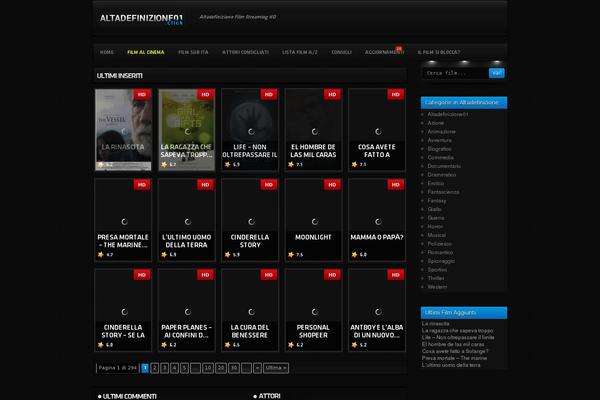The image size is (600, 400).
Task: Open the Moonlight movie card
Action: click(x=313, y=220)
